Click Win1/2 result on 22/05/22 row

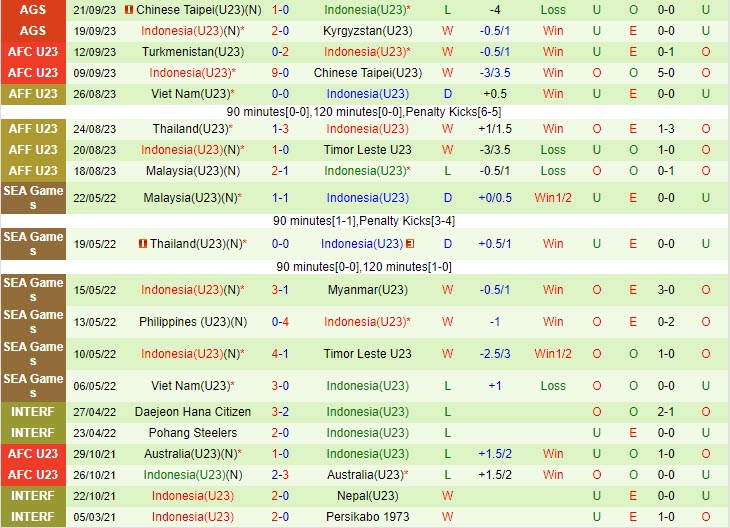553,198
